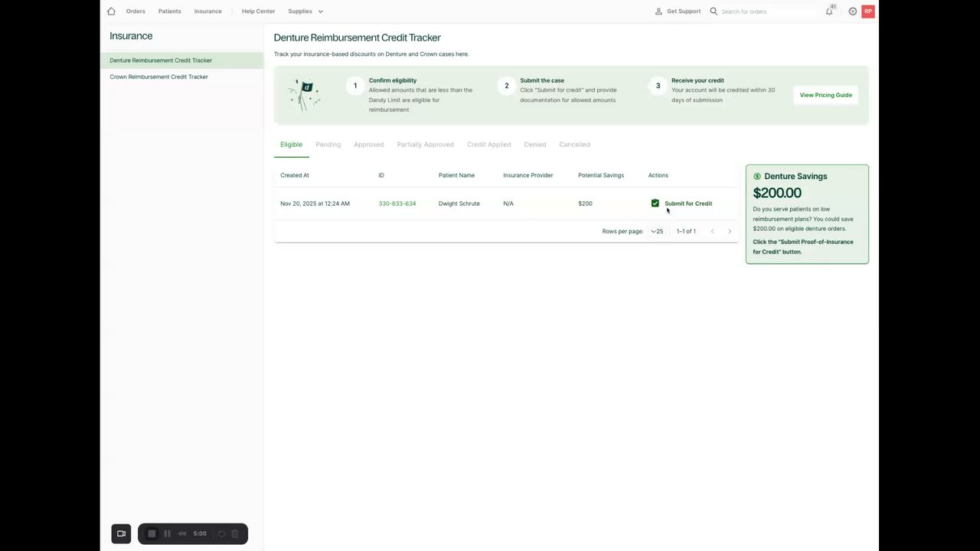The height and width of the screenshot is (551, 980).
Task: Open the Insurance menu
Action: pyautogui.click(x=207, y=11)
